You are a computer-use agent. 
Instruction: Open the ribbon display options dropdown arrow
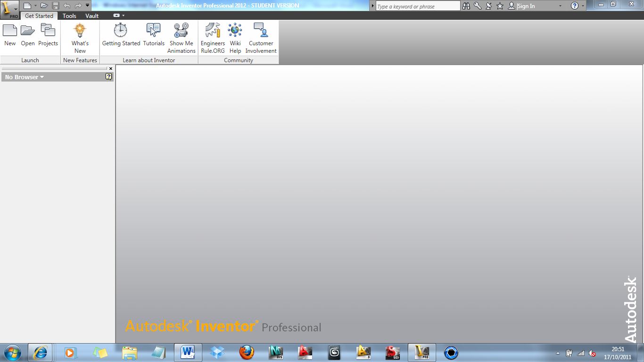coord(124,16)
